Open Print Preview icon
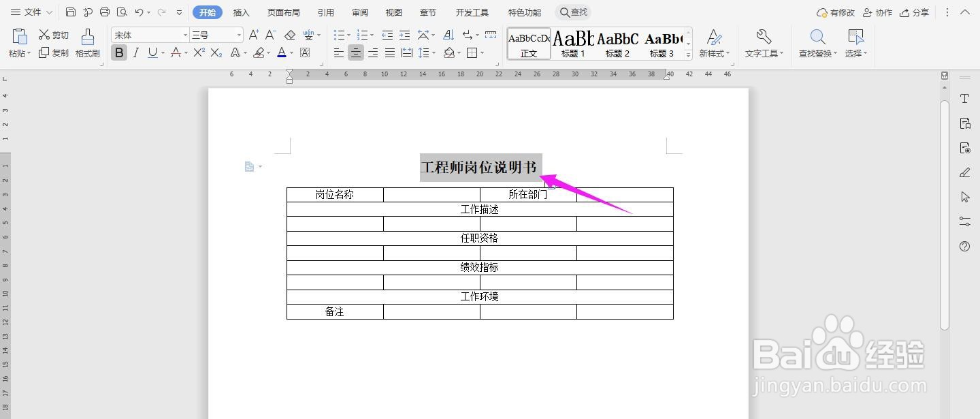 point(122,12)
